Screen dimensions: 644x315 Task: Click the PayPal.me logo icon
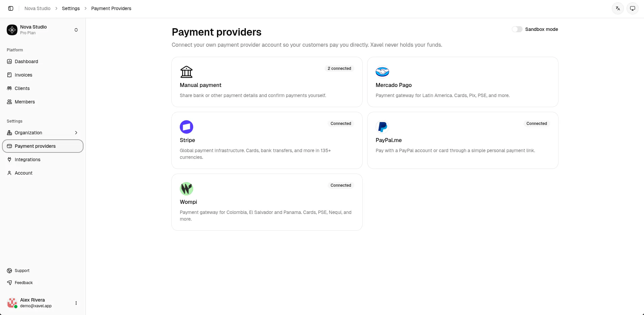(382, 127)
